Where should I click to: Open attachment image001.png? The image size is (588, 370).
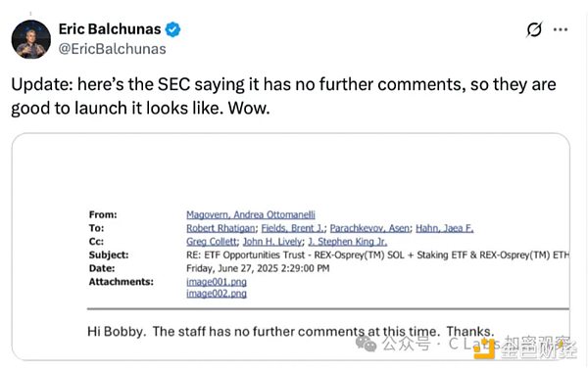point(217,282)
